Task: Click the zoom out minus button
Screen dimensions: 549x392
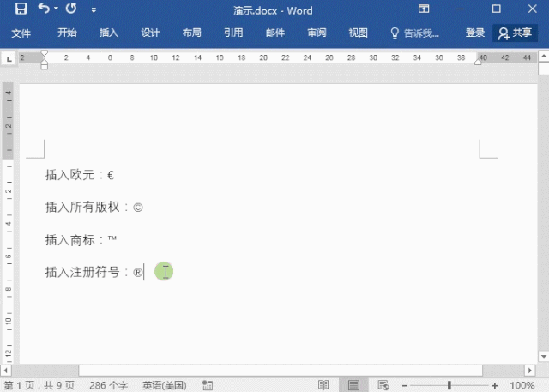Action: pyautogui.click(x=404, y=386)
